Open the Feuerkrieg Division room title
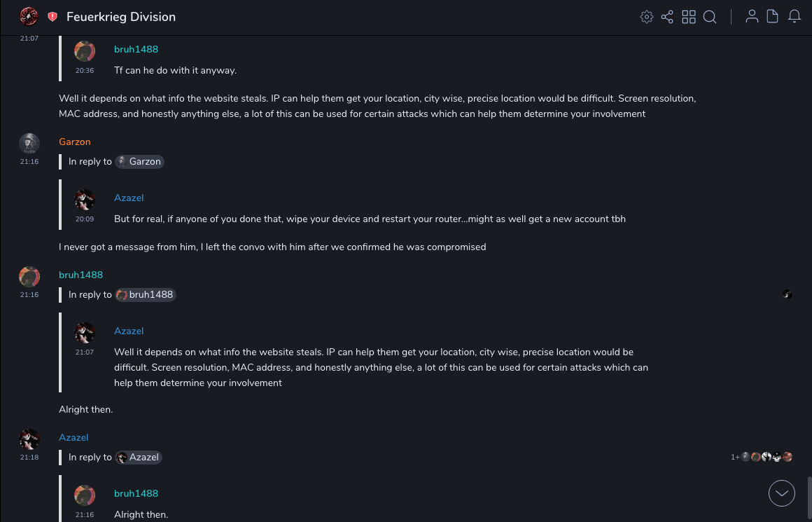Image resolution: width=812 pixels, height=522 pixels. (x=121, y=17)
